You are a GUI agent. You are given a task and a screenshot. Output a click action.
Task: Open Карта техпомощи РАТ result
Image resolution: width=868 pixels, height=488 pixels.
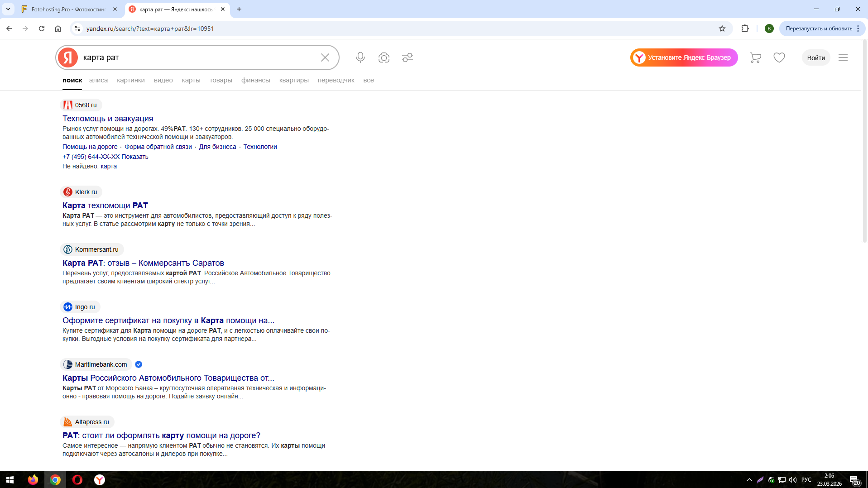pyautogui.click(x=105, y=206)
